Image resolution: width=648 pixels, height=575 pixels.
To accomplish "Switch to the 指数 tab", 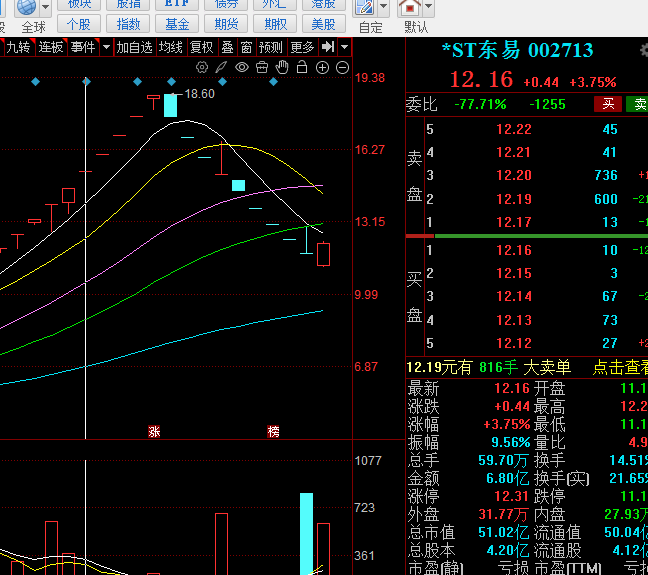I will [x=128, y=24].
